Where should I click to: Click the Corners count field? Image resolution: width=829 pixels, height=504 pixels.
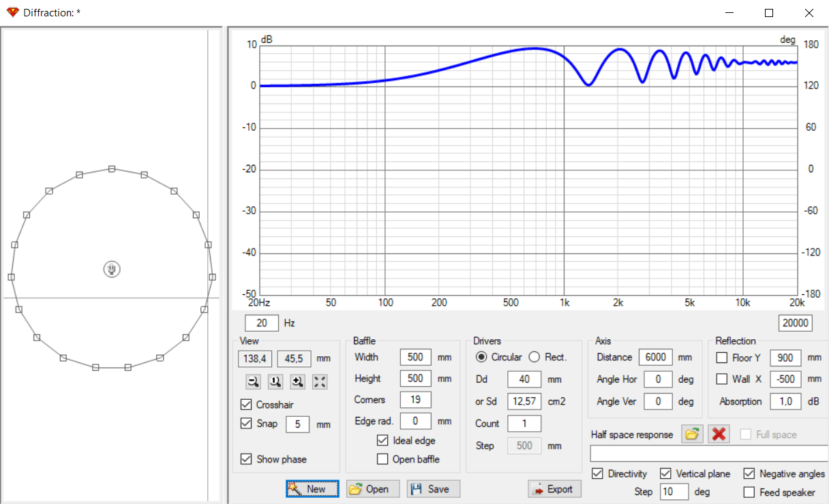[x=415, y=400]
